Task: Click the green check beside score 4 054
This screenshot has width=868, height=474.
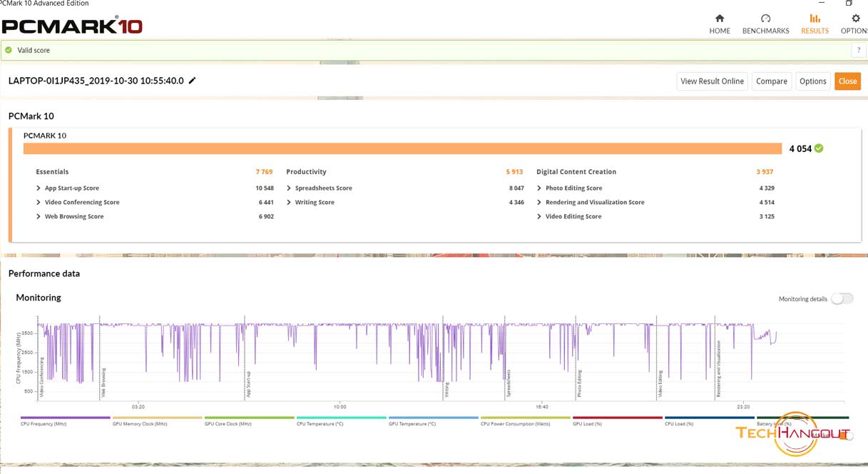Action: 819,148
